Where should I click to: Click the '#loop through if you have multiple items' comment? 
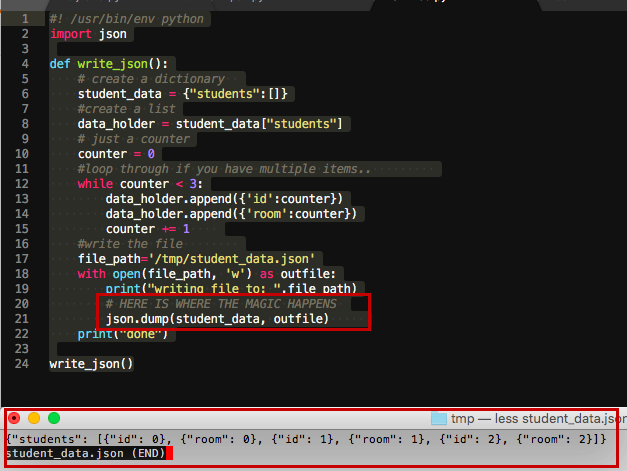pyautogui.click(x=224, y=169)
